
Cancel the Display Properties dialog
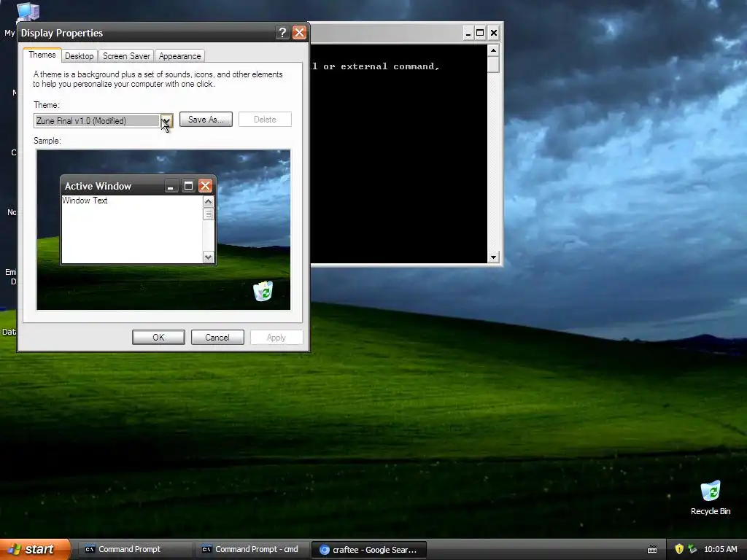217,337
